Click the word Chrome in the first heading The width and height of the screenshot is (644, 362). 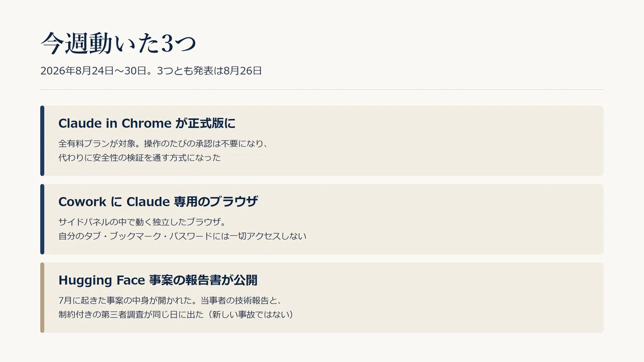[x=147, y=123]
